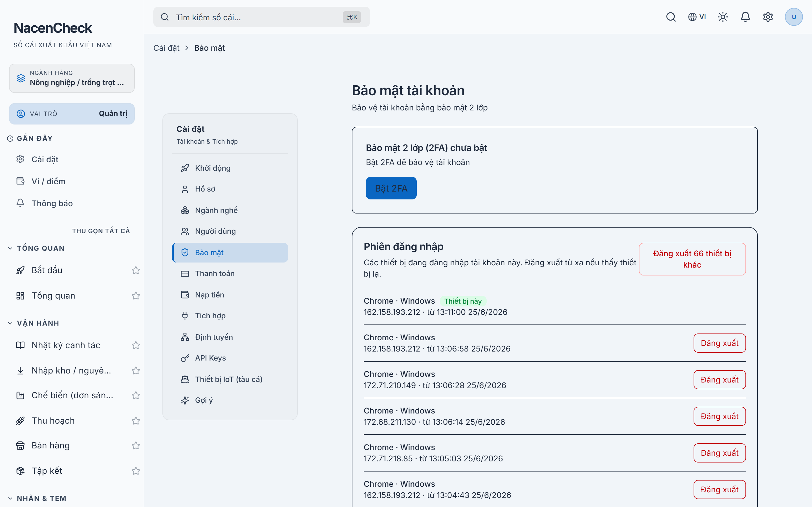Open API Keys settings item
The image size is (812, 507).
230,358
